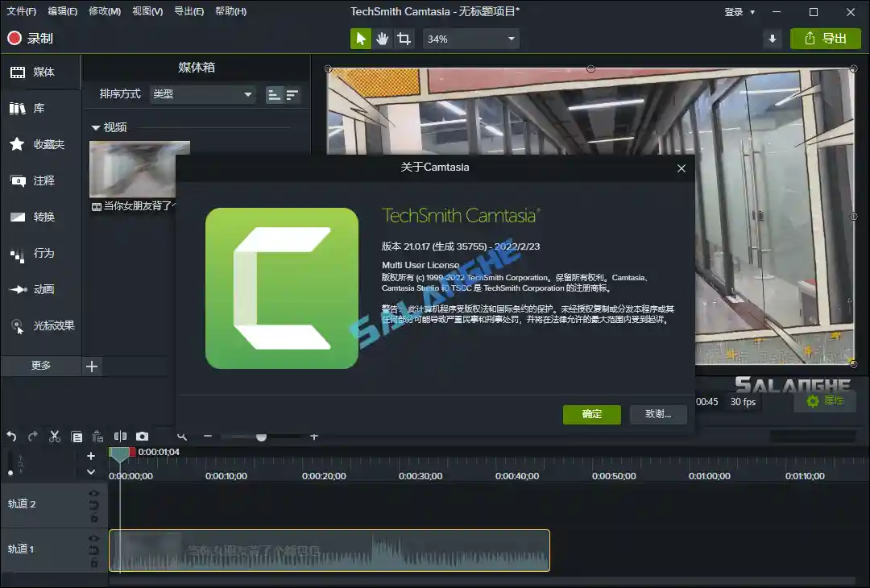Select the Pan (hand) tool

tap(381, 38)
